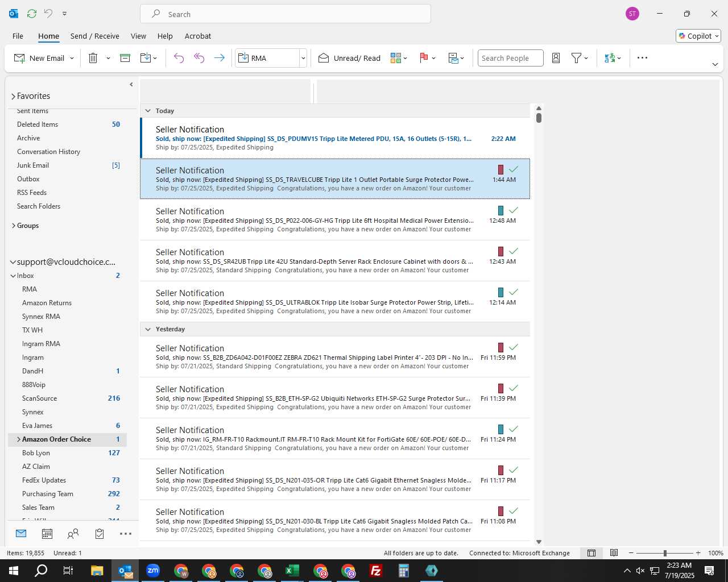728x582 pixels.
Task: Open the File menu
Action: pyautogui.click(x=18, y=36)
